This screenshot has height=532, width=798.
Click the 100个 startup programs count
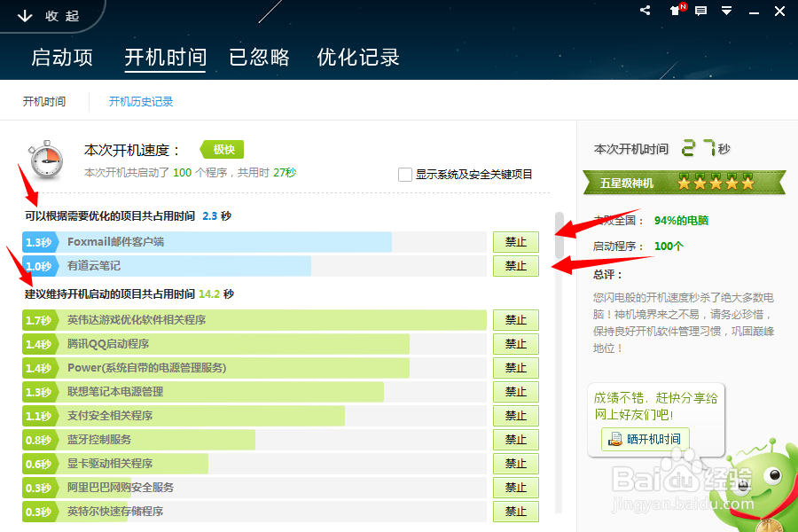point(669,246)
